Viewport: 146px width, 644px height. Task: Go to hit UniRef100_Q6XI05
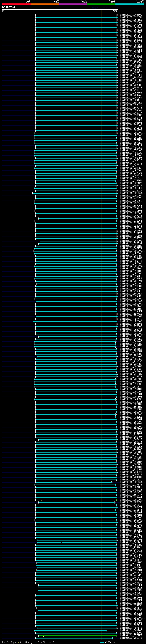coord(131,631)
